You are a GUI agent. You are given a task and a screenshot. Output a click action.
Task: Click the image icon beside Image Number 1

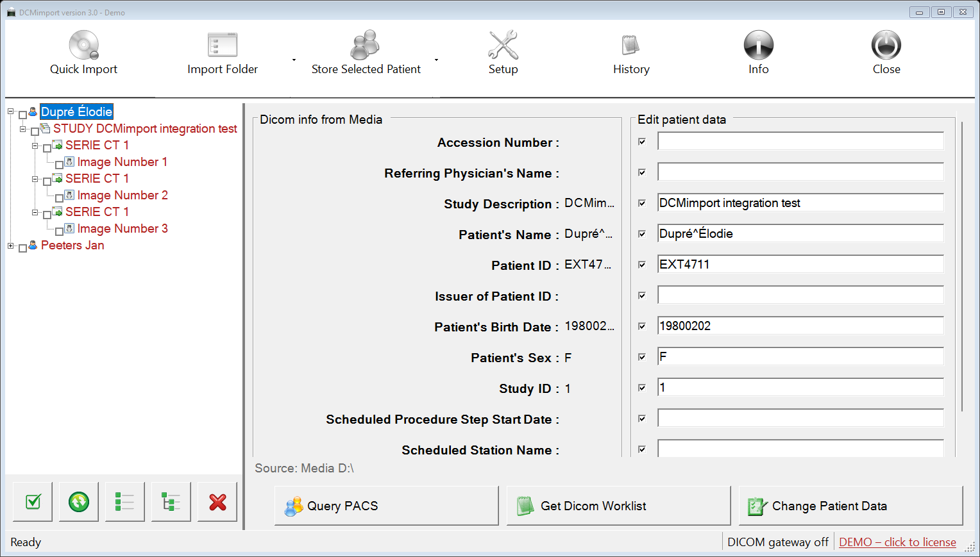click(x=69, y=162)
